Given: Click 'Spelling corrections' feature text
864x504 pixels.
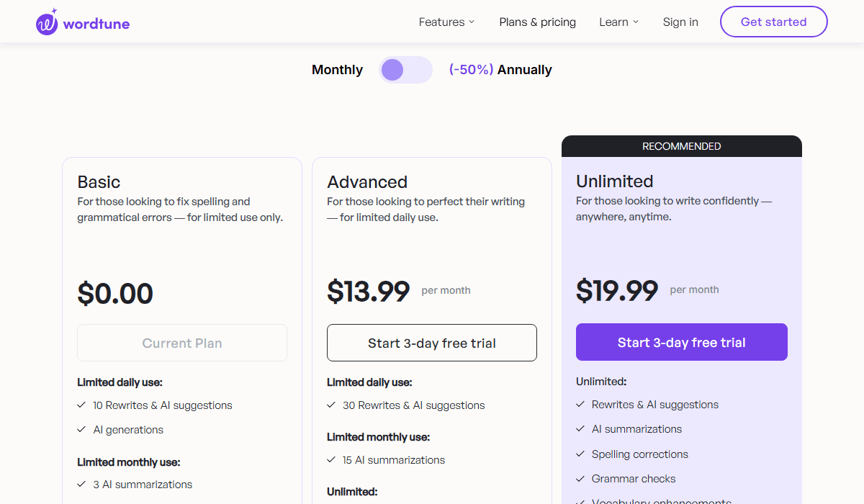Looking at the screenshot, I should [640, 454].
